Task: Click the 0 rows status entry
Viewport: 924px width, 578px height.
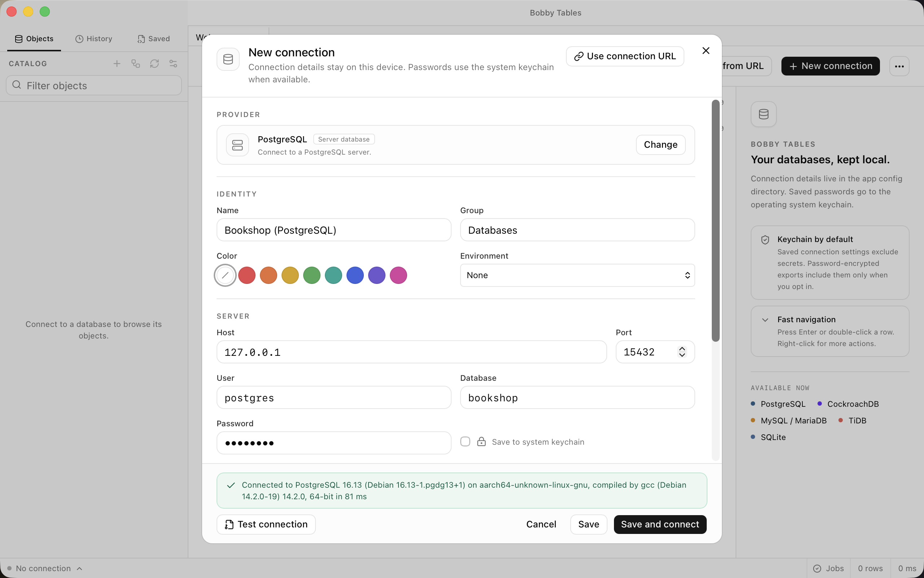Action: tap(870, 569)
